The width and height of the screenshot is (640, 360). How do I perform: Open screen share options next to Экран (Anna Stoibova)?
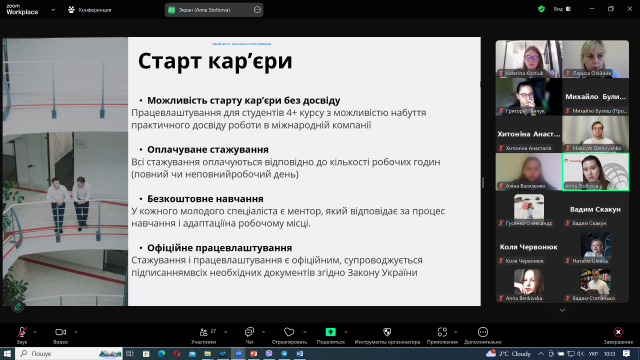pos(257,10)
